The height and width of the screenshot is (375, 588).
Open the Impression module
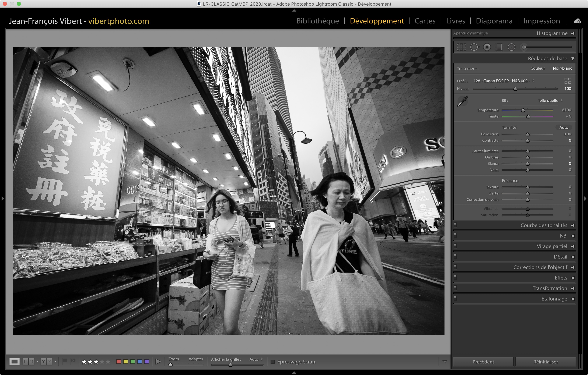[x=541, y=21]
